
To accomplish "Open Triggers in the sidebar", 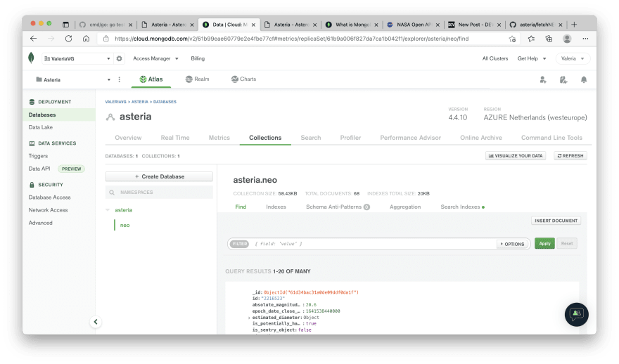I will pos(38,156).
